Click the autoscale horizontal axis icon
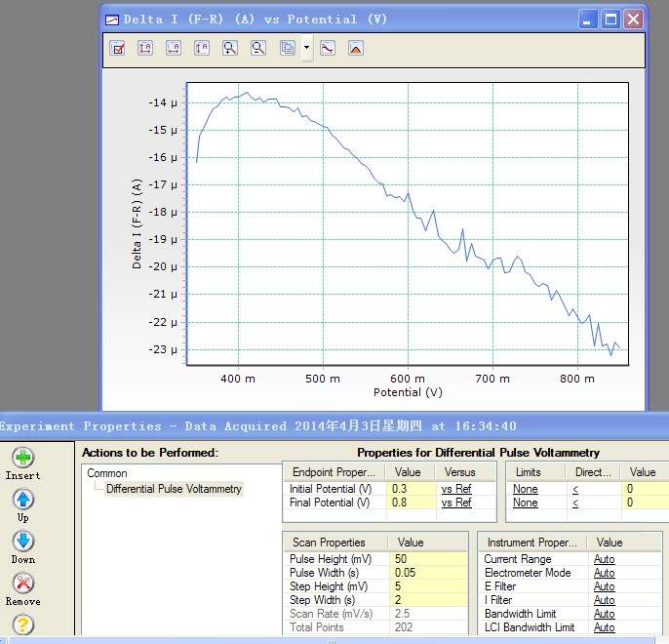 174,48
